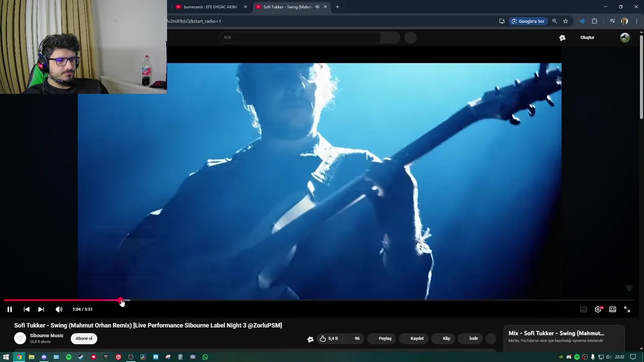Viewport: 644px width, 362px height.
Task: Switch to theater mode view
Action: (612, 309)
